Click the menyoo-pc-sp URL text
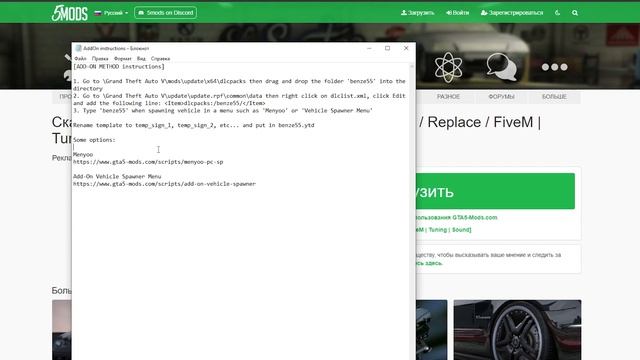The image size is (640, 360). coord(148,162)
